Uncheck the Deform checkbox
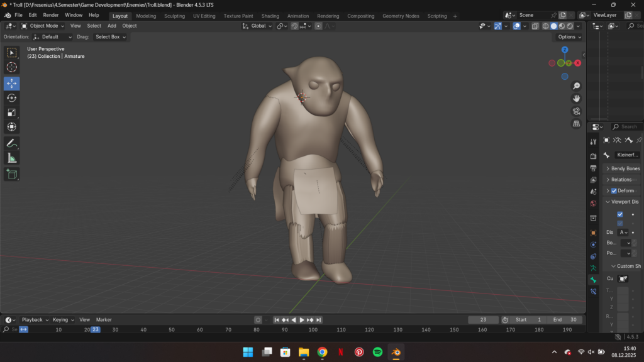 tap(614, 190)
